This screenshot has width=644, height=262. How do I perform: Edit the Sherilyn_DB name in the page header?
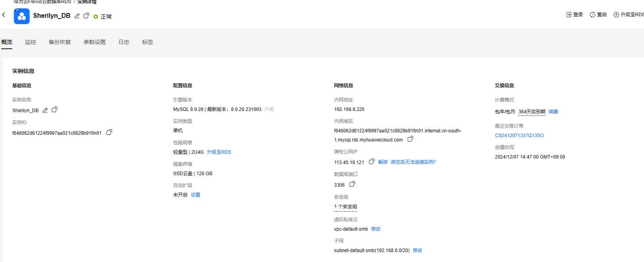[x=77, y=16]
